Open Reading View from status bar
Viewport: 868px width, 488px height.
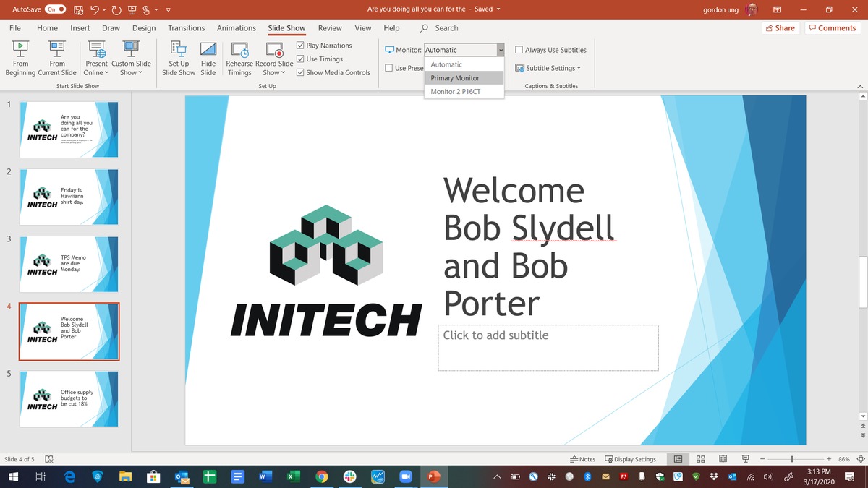coord(723,459)
